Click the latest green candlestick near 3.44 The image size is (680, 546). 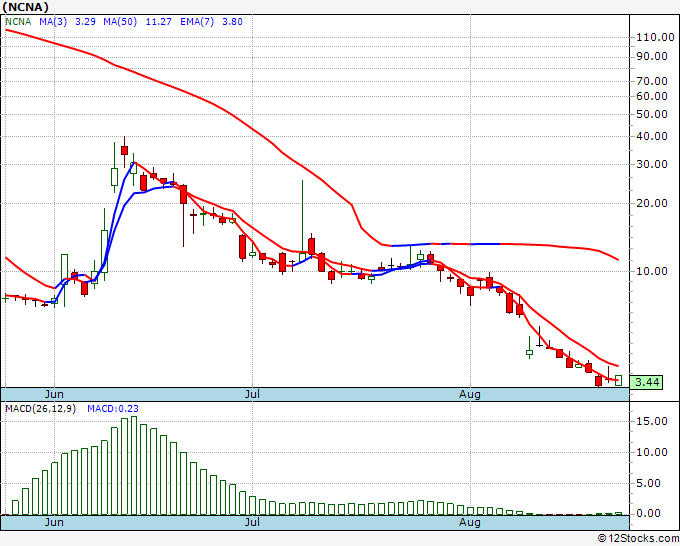click(618, 381)
